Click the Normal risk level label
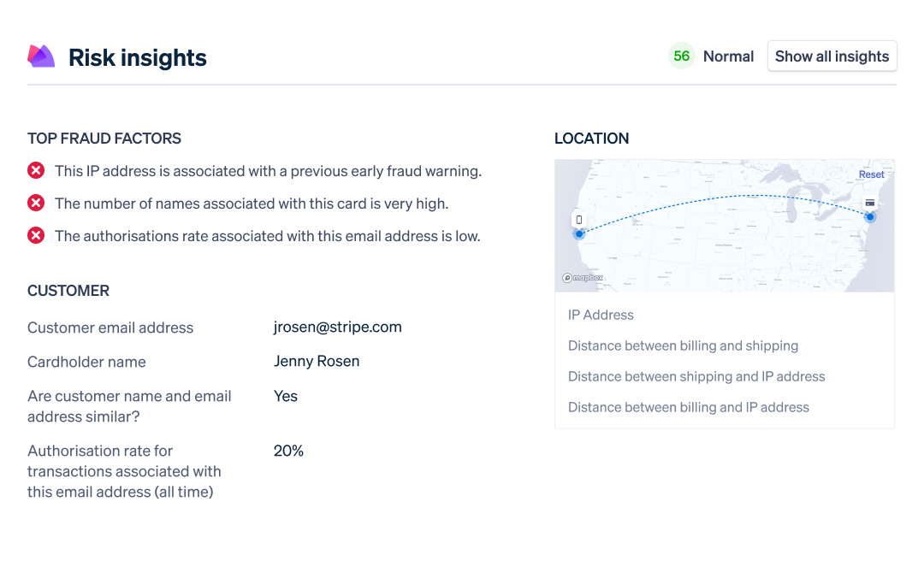This screenshot has height=561, width=924. click(x=728, y=56)
